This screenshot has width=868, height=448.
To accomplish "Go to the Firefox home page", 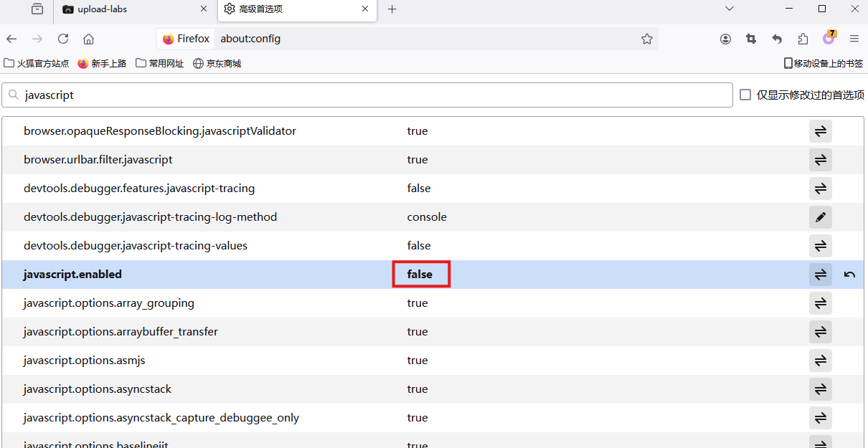I will [88, 39].
